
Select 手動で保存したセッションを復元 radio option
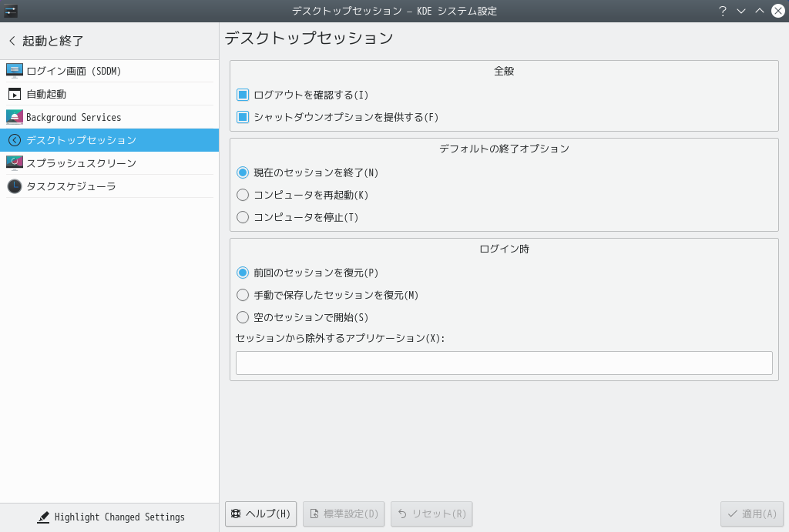click(x=243, y=295)
